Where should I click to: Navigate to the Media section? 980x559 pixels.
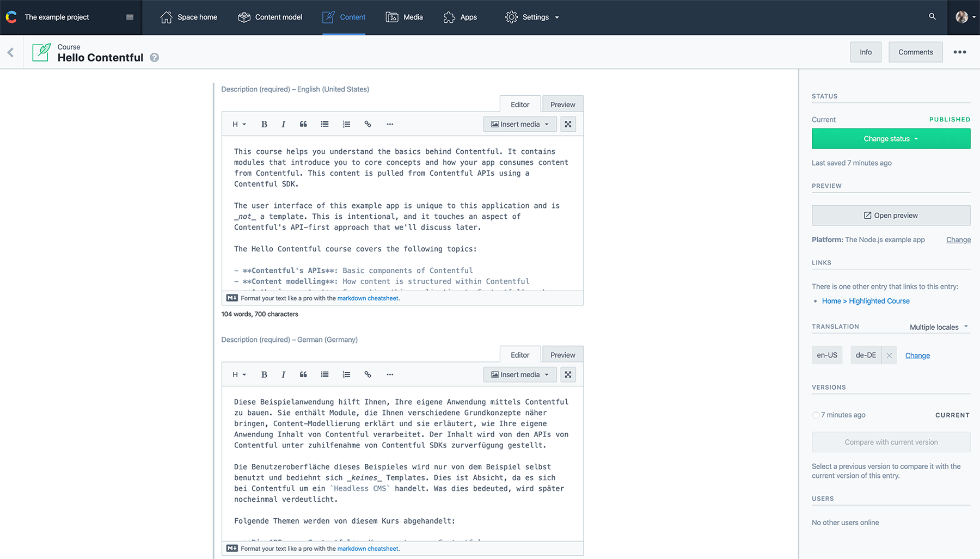coord(404,17)
